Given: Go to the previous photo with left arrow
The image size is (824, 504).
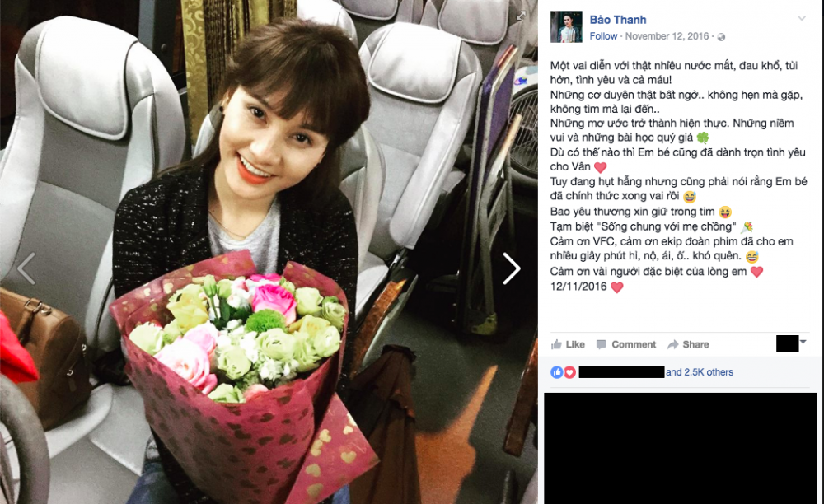Looking at the screenshot, I should click(x=26, y=268).
